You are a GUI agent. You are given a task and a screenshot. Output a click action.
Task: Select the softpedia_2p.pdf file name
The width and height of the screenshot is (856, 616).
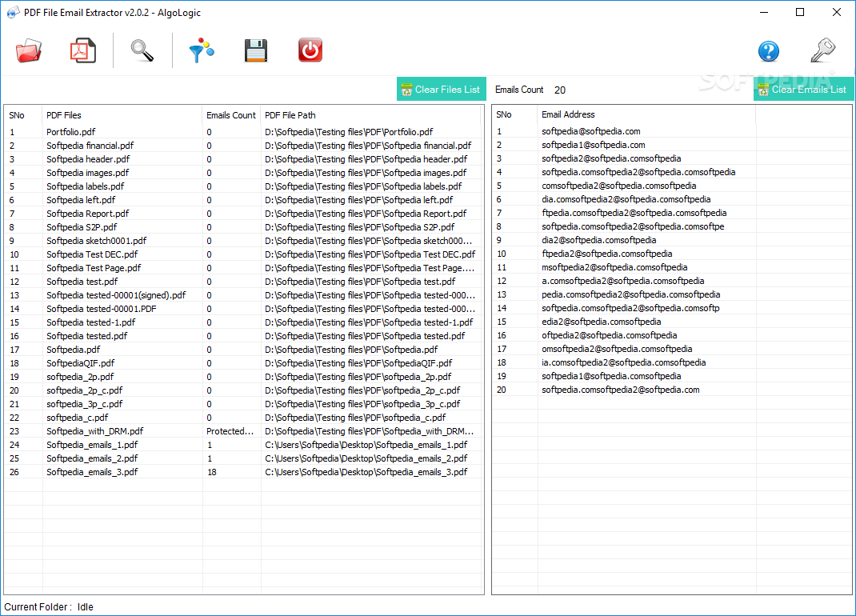[80, 378]
